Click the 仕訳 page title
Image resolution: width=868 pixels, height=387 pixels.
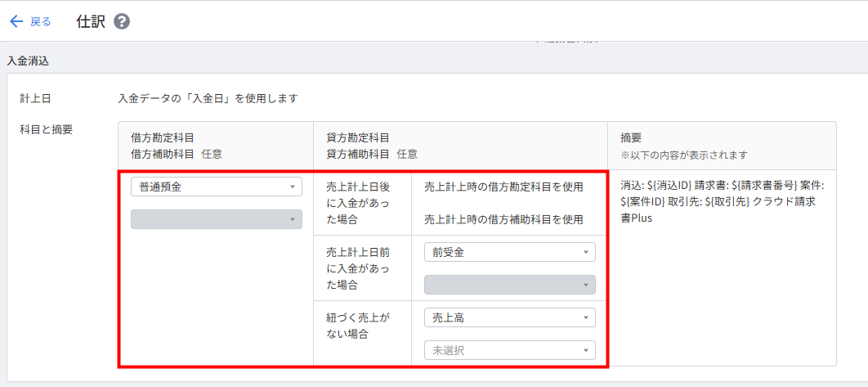coord(91,21)
